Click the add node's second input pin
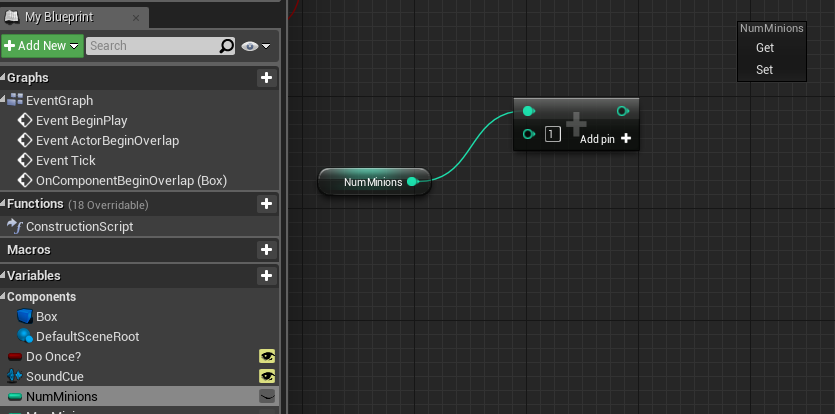The width and height of the screenshot is (835, 414). tap(528, 134)
